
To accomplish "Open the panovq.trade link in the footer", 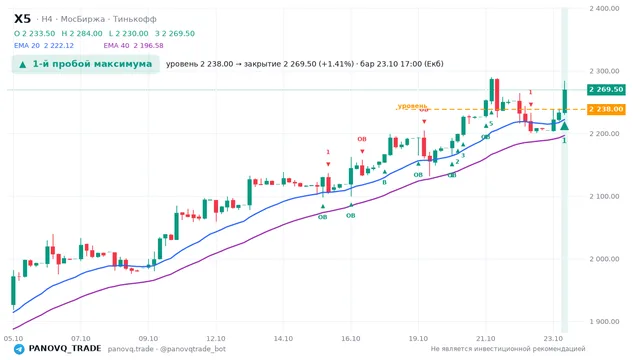I will pyautogui.click(x=131, y=349).
